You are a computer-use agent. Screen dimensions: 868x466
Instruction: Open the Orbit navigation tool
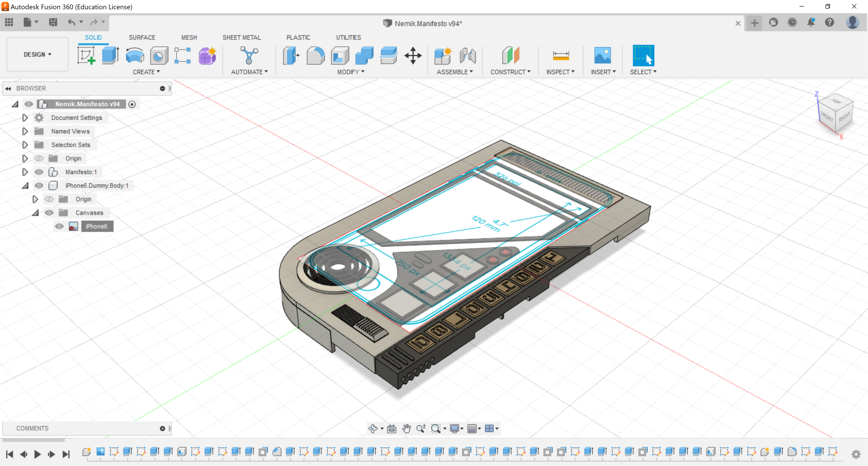373,429
